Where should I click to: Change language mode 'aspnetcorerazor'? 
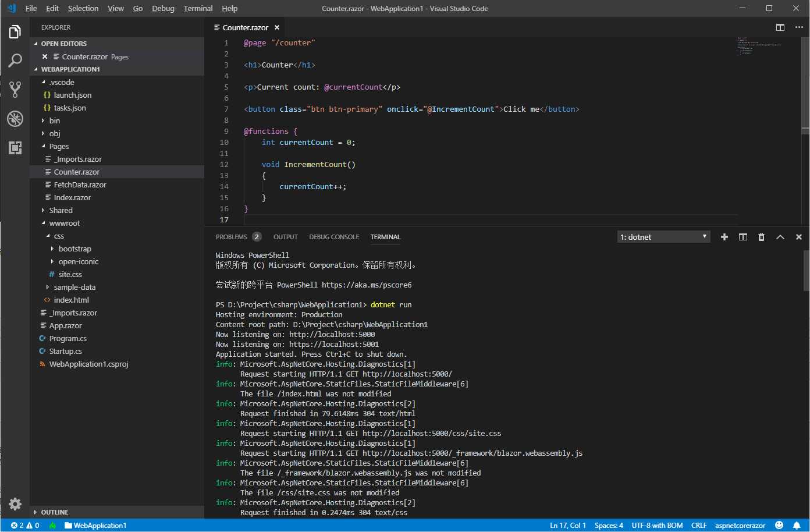[x=740, y=525]
